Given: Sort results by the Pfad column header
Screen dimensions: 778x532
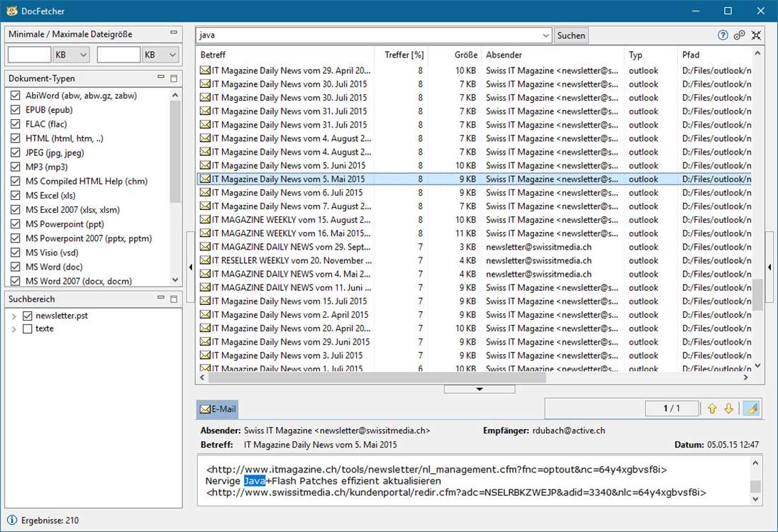Looking at the screenshot, I should tap(714, 55).
